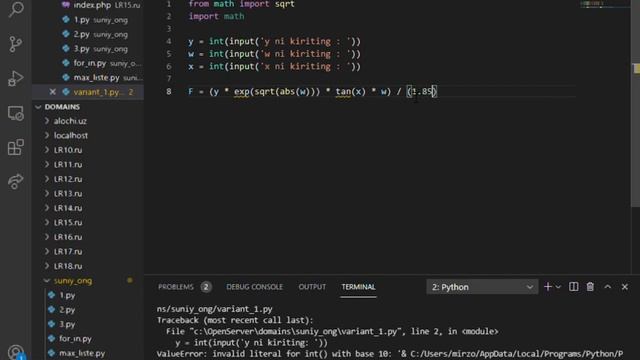
Task: Open the Accounts icon in activity bar
Action: click(x=16, y=352)
